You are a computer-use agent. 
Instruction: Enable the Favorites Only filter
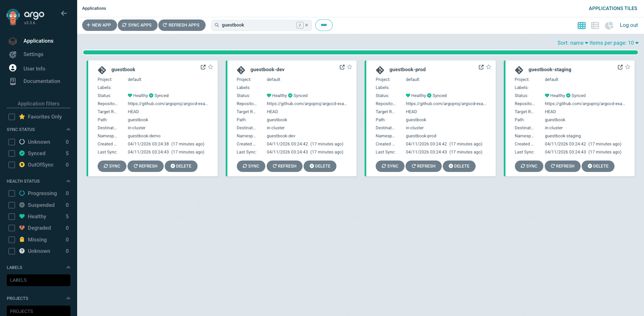[11, 117]
